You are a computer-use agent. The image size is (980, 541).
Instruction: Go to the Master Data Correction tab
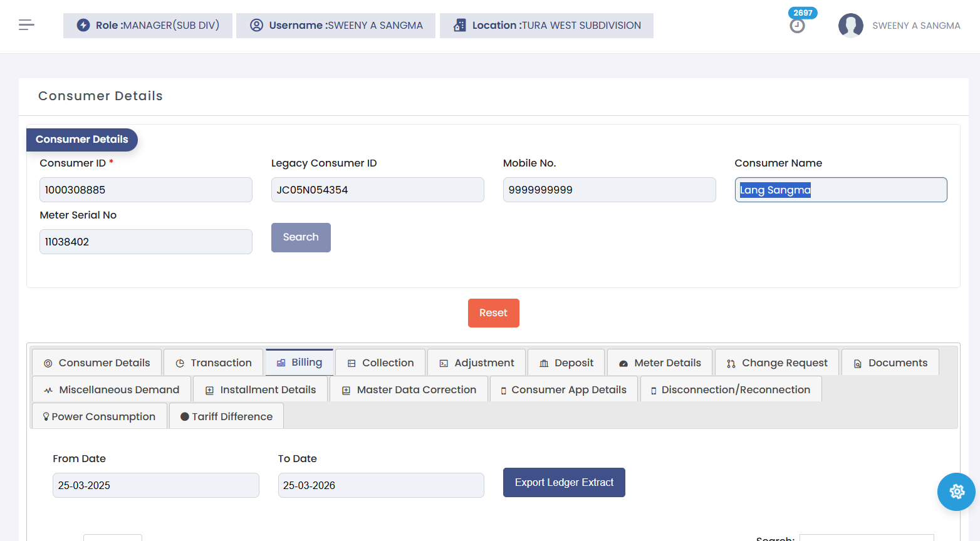tap(409, 389)
